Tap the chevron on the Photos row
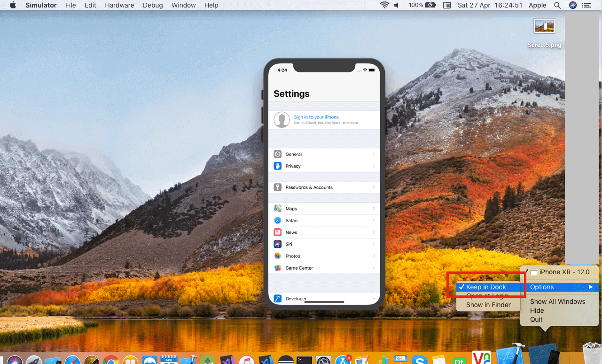Image resolution: width=602 pixels, height=364 pixels. pyautogui.click(x=374, y=256)
